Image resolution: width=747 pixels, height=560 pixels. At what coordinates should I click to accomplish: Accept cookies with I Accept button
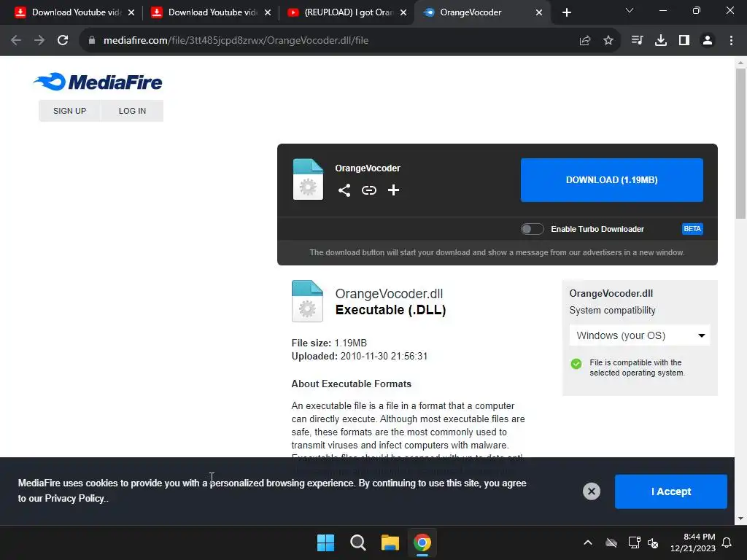point(671,491)
